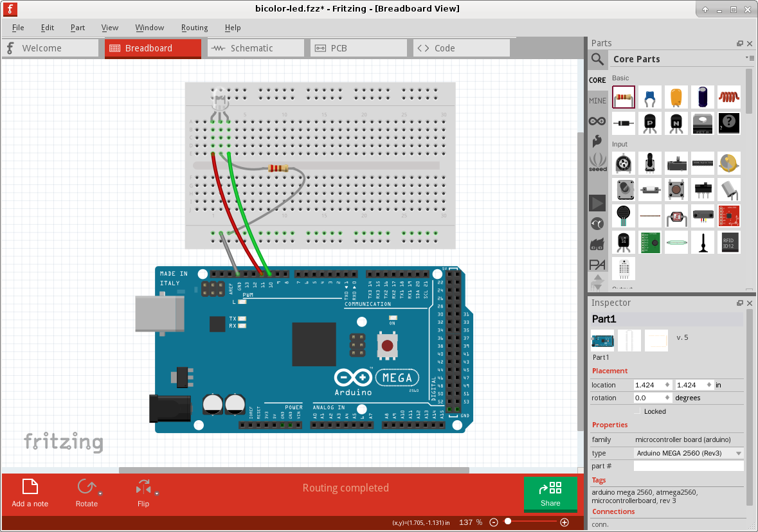Open the Parts bin options menu
Image resolution: width=758 pixels, height=532 pixels.
tap(750, 58)
